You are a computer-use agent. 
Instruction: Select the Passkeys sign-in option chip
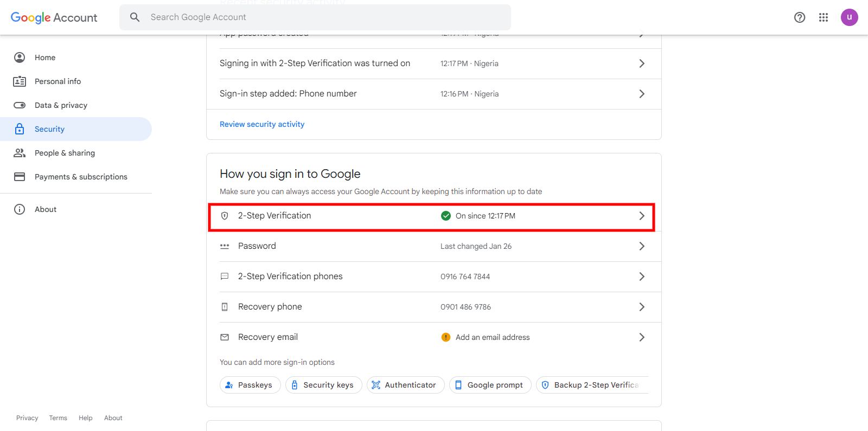(x=250, y=385)
